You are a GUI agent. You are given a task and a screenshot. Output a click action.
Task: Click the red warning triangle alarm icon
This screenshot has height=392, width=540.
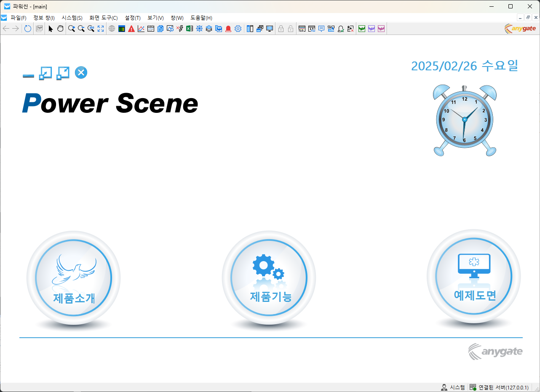coord(131,29)
